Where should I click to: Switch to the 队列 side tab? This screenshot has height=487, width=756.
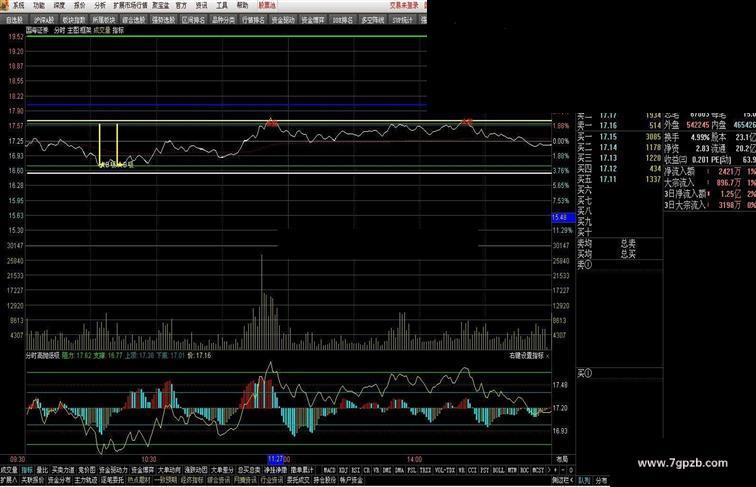584,480
